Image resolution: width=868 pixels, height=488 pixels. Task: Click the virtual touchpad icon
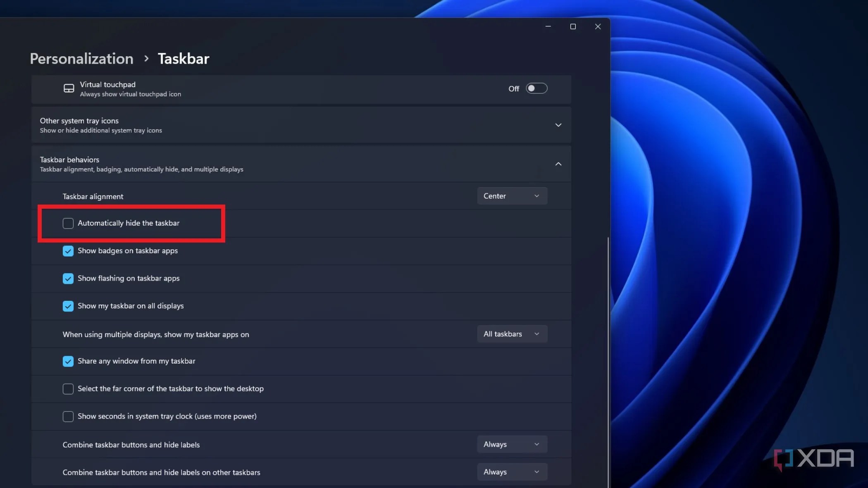[69, 88]
